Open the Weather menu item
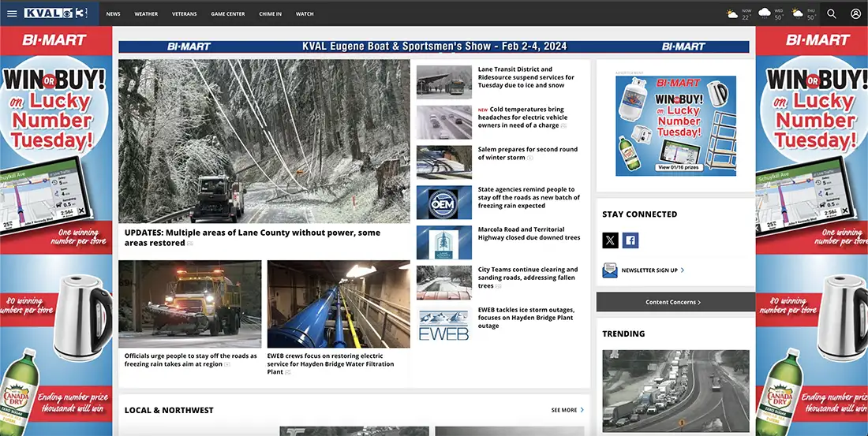This screenshot has height=436, width=868. 146,14
